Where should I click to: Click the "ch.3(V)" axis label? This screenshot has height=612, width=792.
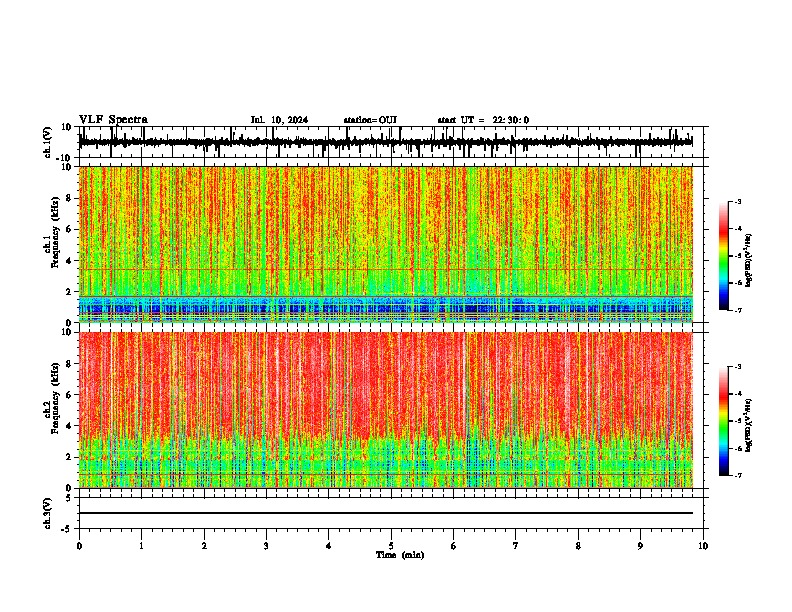click(48, 513)
